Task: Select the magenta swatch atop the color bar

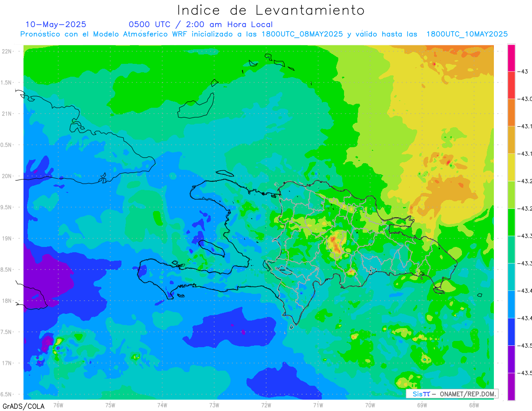Action: point(511,58)
